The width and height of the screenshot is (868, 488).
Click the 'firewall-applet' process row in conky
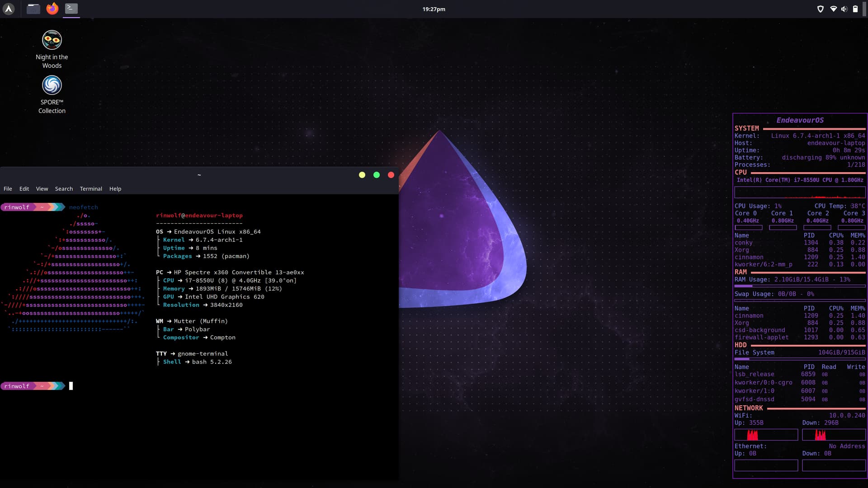[x=800, y=338]
